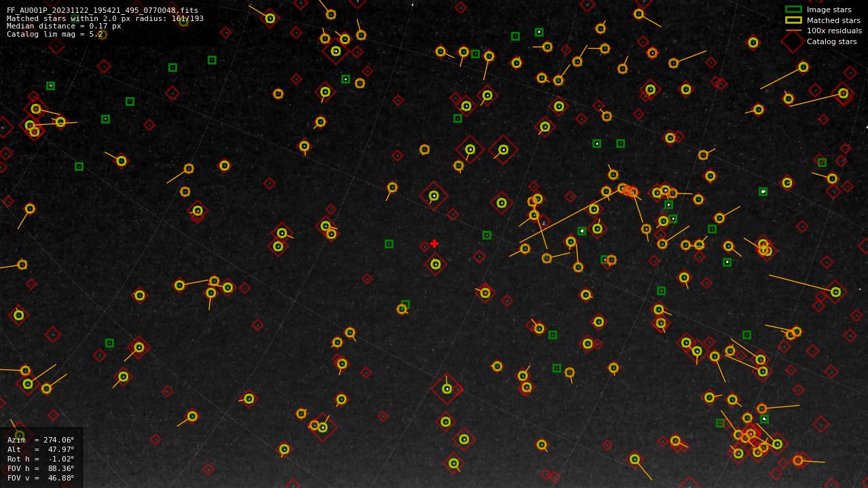
Task: Click the red Catalog stars legend diamond
Action: coord(793,41)
